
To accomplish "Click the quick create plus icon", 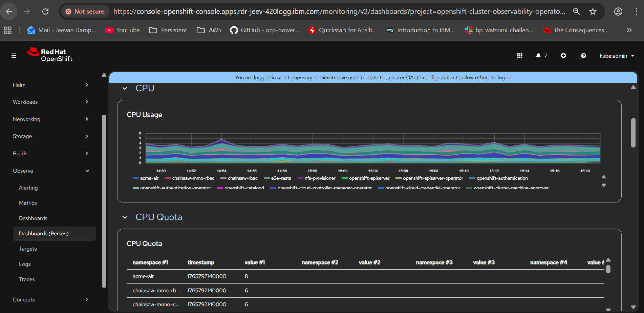I will pos(563,56).
